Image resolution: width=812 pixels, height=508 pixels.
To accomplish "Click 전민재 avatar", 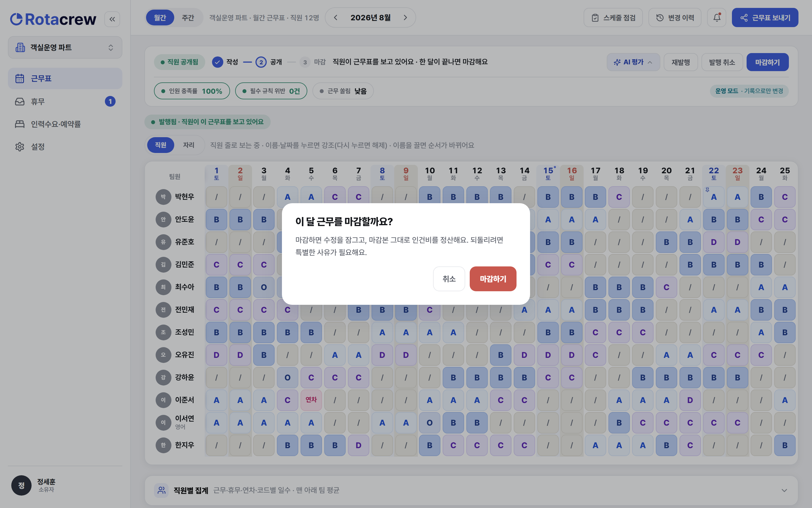I will (163, 309).
